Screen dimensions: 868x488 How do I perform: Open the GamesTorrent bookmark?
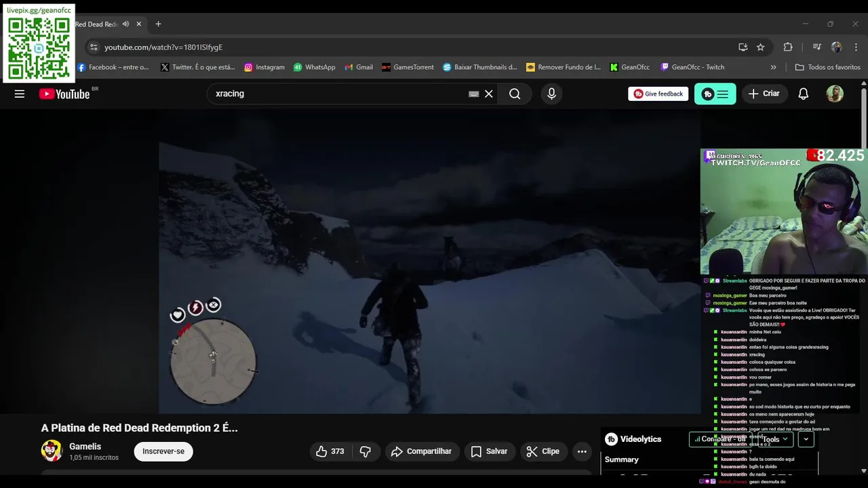coord(408,67)
